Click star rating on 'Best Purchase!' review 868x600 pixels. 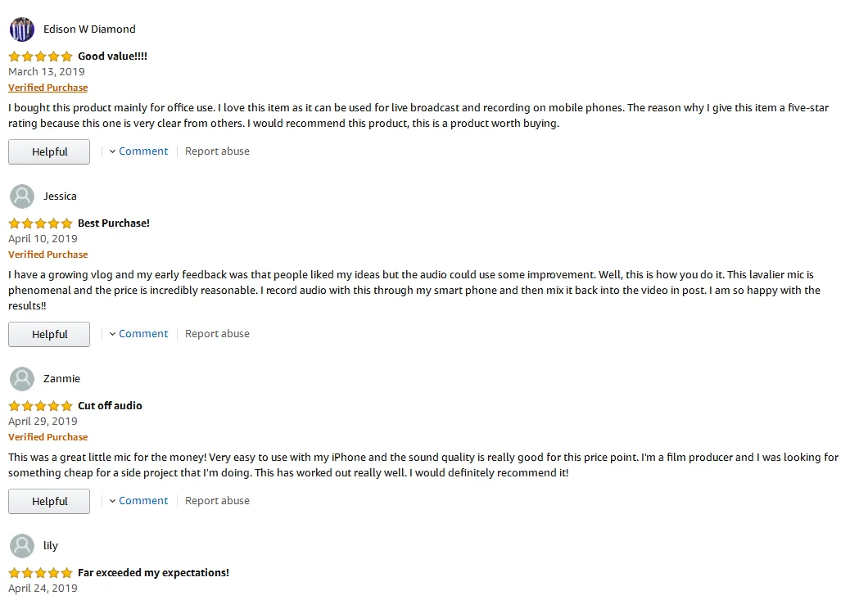coord(40,223)
